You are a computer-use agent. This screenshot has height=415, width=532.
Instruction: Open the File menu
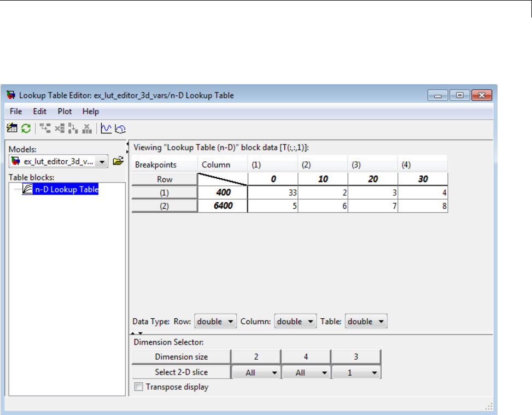(16, 112)
